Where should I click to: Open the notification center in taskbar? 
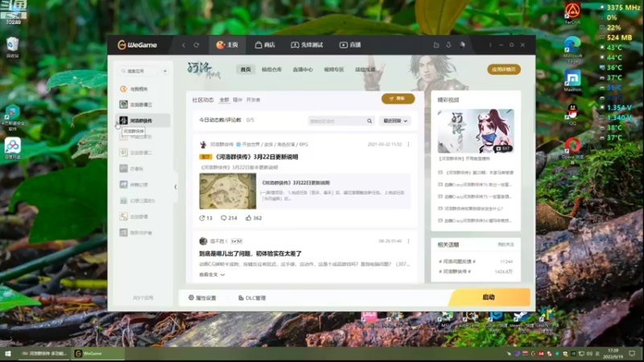tap(632, 353)
